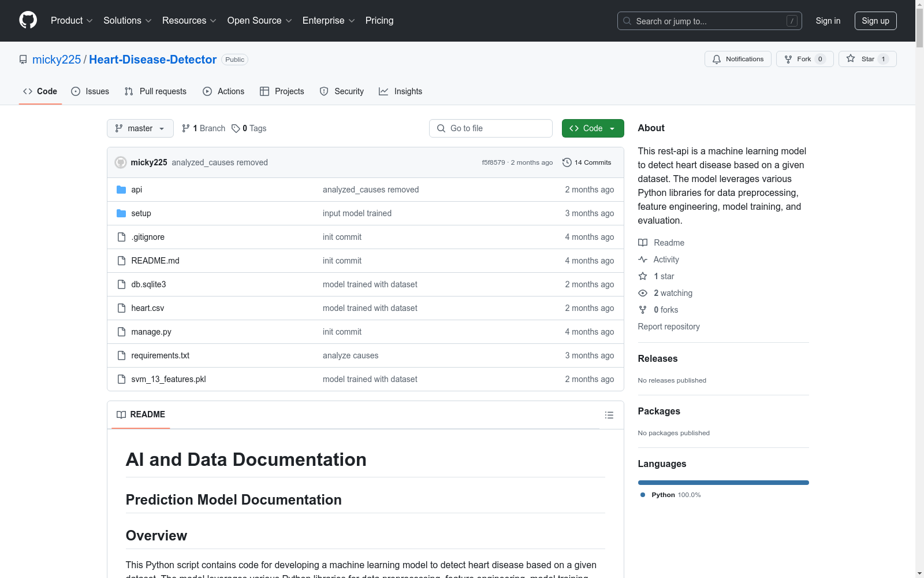The height and width of the screenshot is (578, 924).
Task: Click the svm_13_features.pkl file icon
Action: click(121, 379)
